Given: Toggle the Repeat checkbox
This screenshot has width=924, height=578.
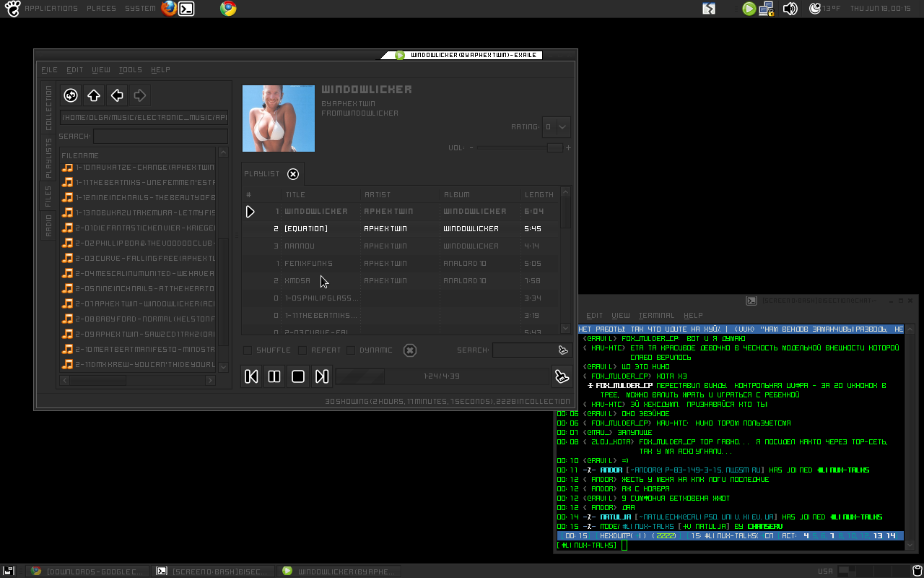Looking at the screenshot, I should [302, 350].
